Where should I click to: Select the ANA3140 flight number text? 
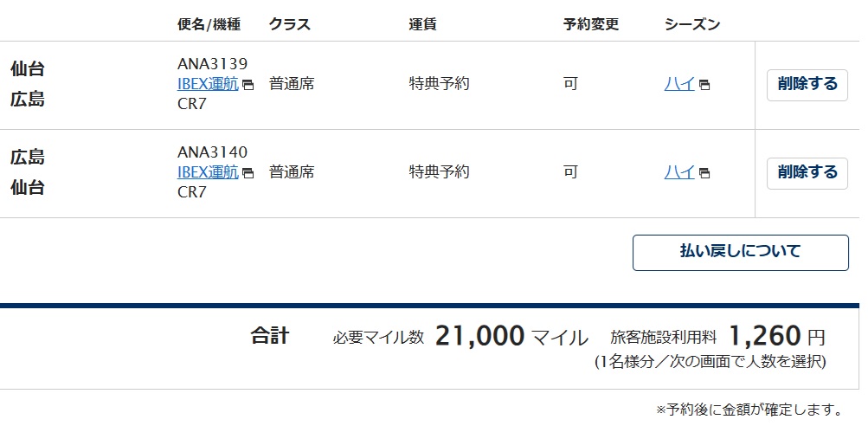pos(212,152)
